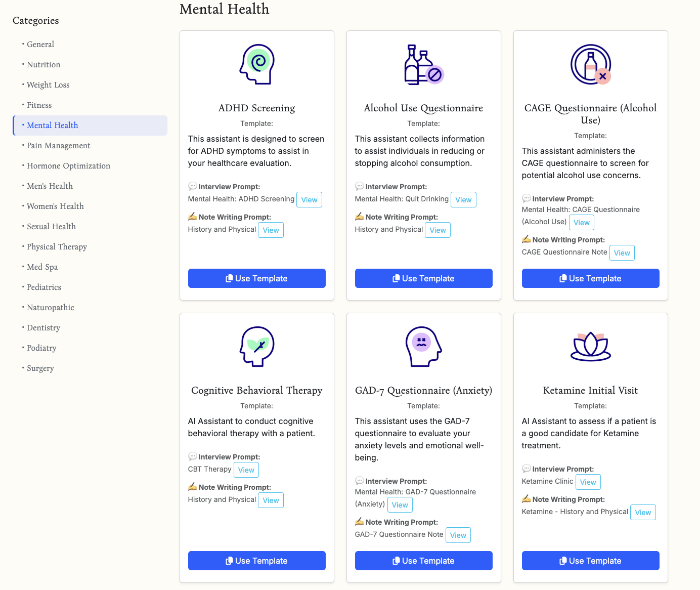This screenshot has width=700, height=590.
Task: Click the CAGE Questionnaire bottle icon
Action: coord(590,64)
